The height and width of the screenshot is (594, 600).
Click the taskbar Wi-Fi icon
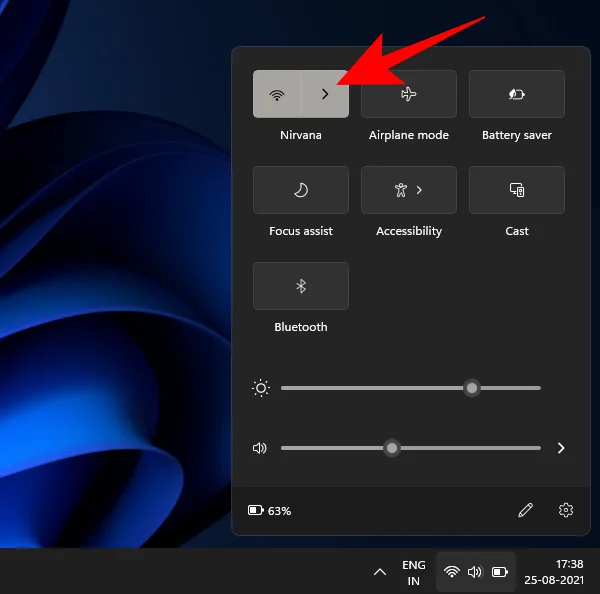(x=452, y=572)
